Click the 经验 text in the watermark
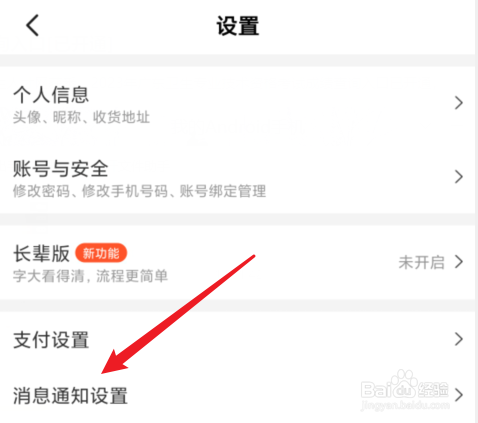This screenshot has height=423, width=478. 433,389
